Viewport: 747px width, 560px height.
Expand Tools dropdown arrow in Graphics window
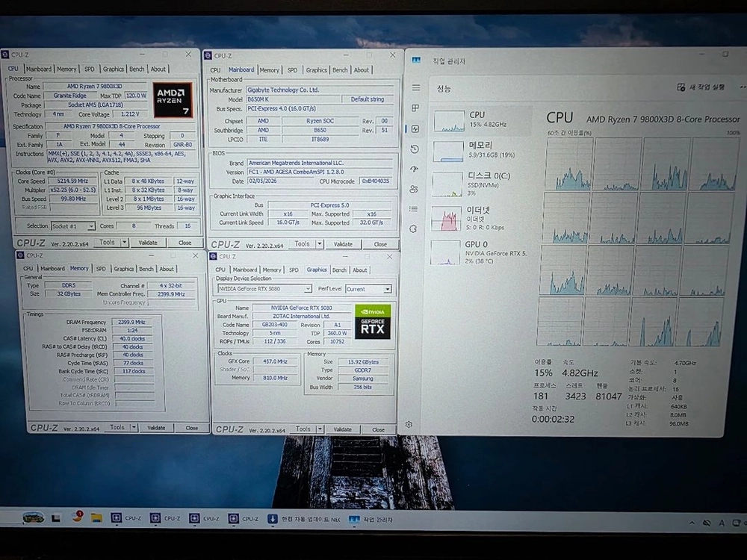[320, 429]
